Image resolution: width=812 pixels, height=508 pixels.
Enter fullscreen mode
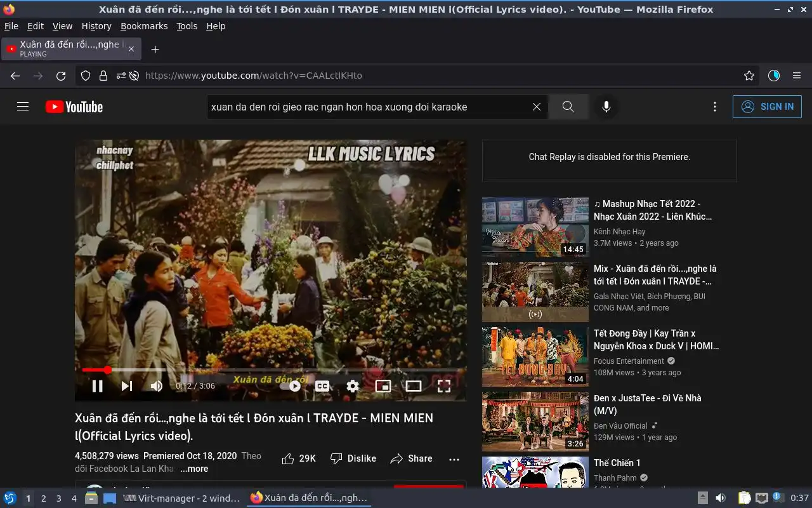(444, 385)
